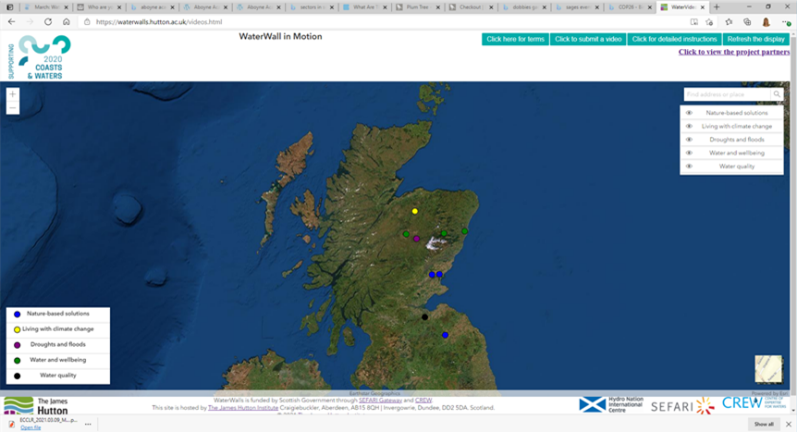Zoom in on the map
The image size is (797, 432).
pos(12,95)
